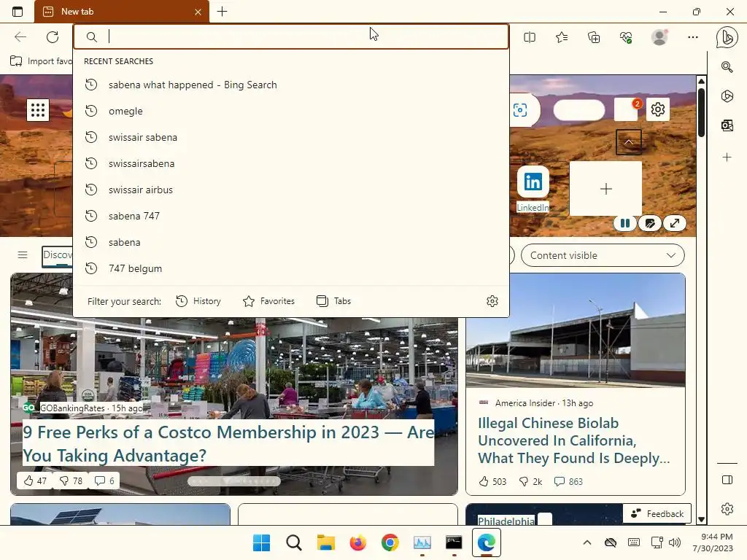Filter search by History
Image resolution: width=747 pixels, height=560 pixels.
pyautogui.click(x=198, y=301)
